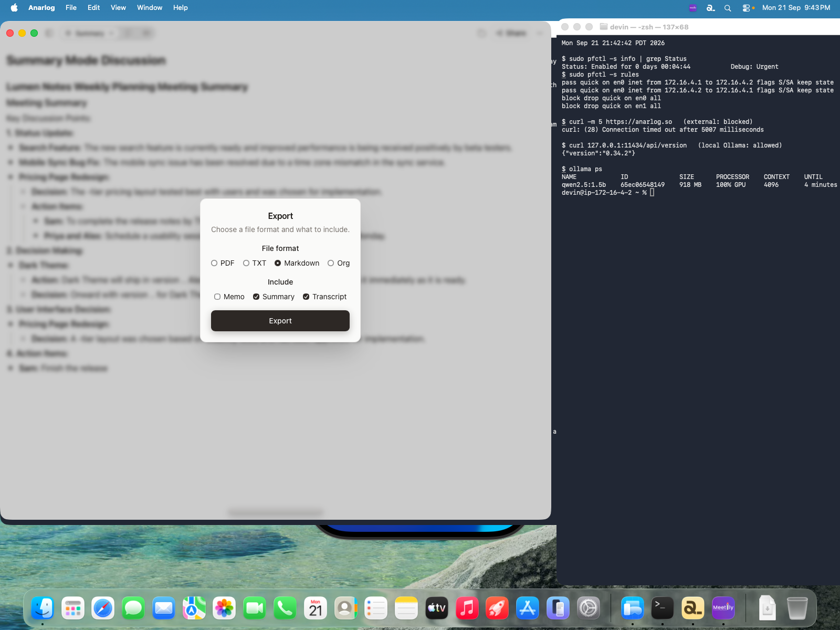Pick the Org file format radio button

[x=331, y=263]
